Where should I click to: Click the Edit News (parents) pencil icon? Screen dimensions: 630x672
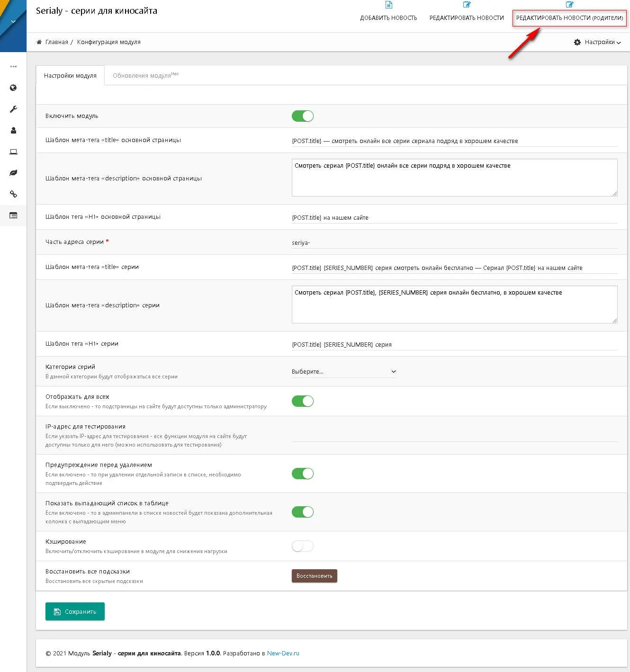[x=569, y=5]
